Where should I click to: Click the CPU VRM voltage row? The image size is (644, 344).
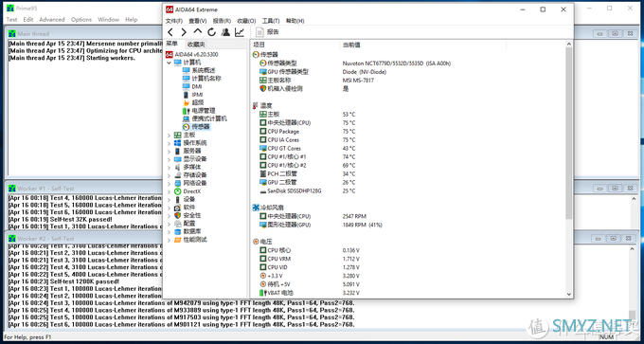click(x=407, y=259)
